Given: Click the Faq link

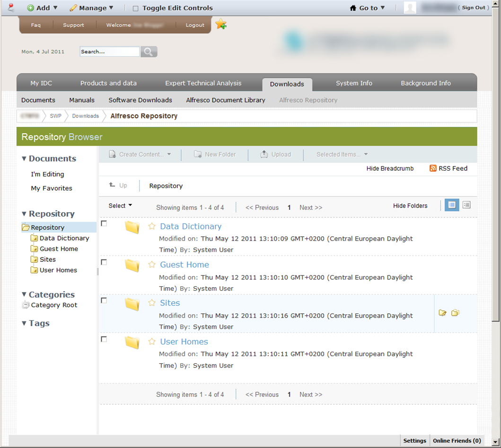Looking at the screenshot, I should [36, 25].
